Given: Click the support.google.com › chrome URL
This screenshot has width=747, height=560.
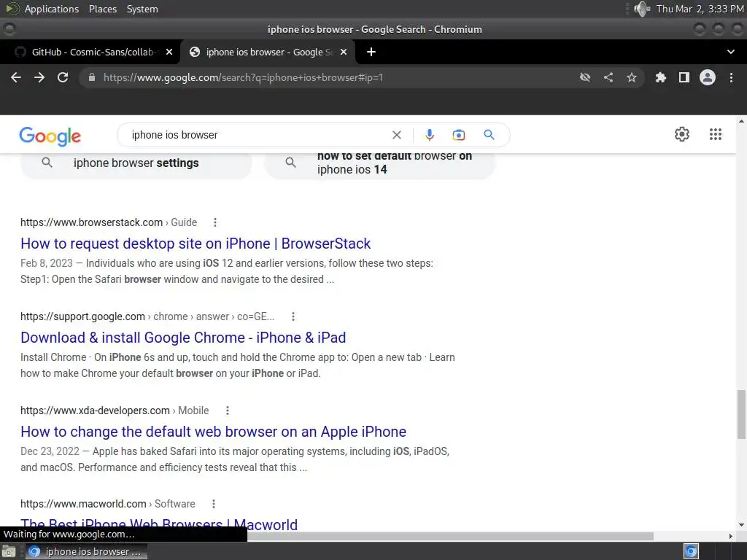Looking at the screenshot, I should pos(147,316).
